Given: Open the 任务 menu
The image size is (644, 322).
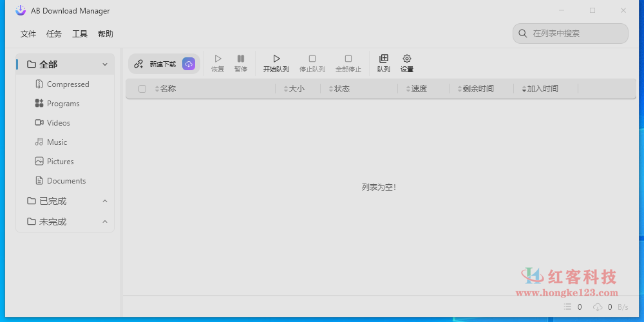Looking at the screenshot, I should pos(54,34).
